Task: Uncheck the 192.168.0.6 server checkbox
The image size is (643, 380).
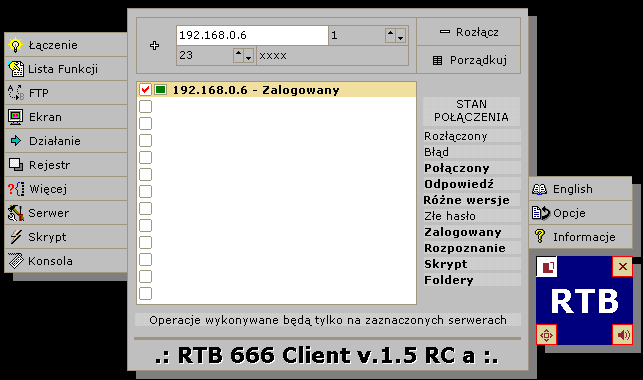Action: tap(145, 89)
